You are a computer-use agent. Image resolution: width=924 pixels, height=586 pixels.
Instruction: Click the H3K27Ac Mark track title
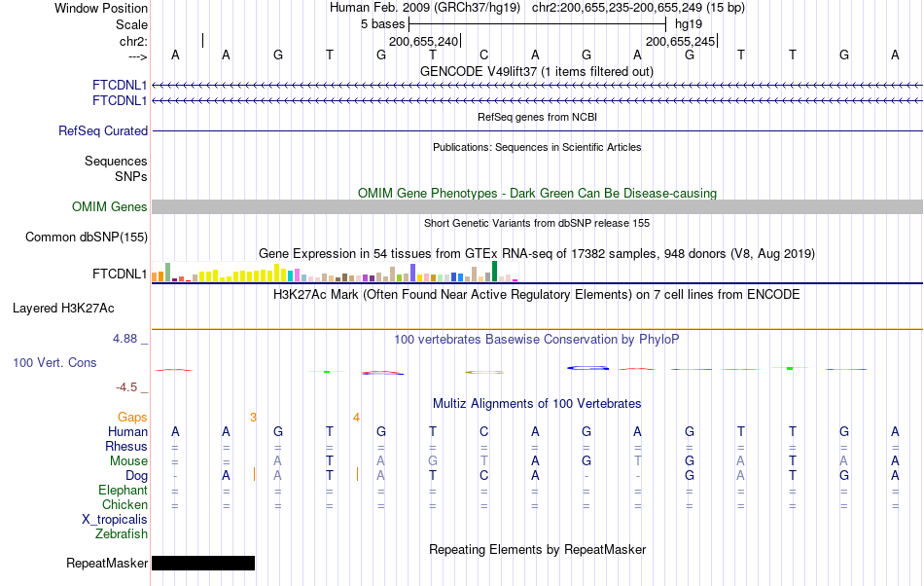[x=537, y=294]
